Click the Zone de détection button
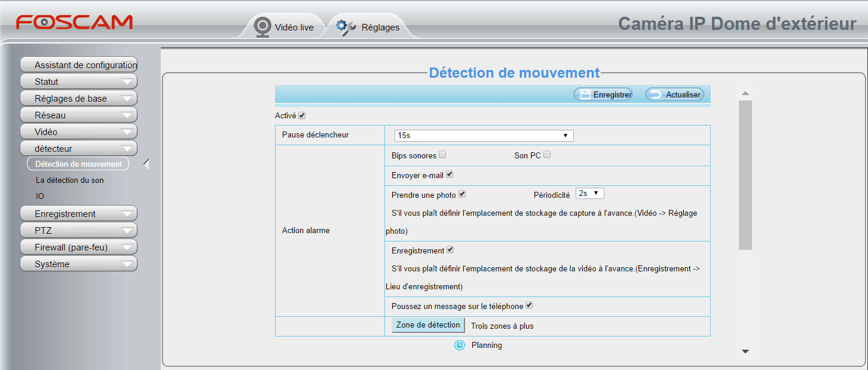 coord(428,325)
